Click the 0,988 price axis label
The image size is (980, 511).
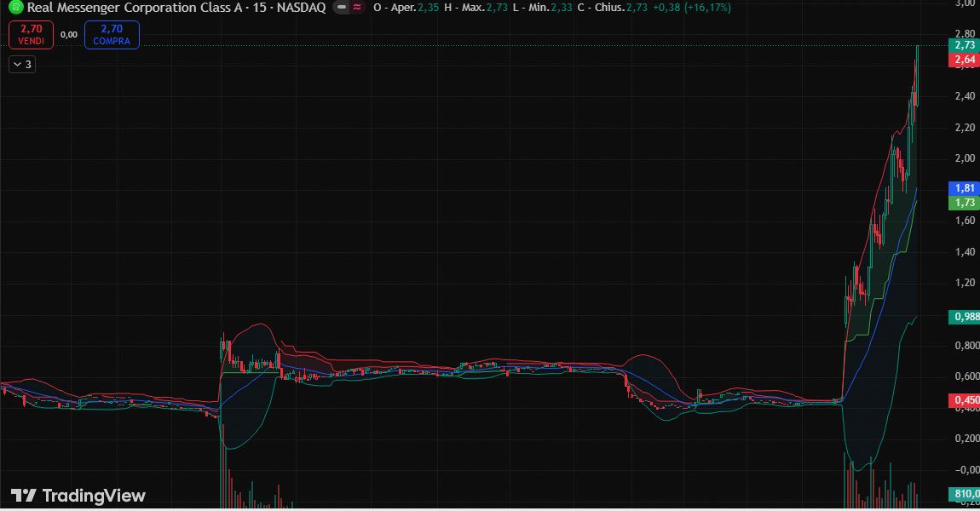click(x=964, y=317)
